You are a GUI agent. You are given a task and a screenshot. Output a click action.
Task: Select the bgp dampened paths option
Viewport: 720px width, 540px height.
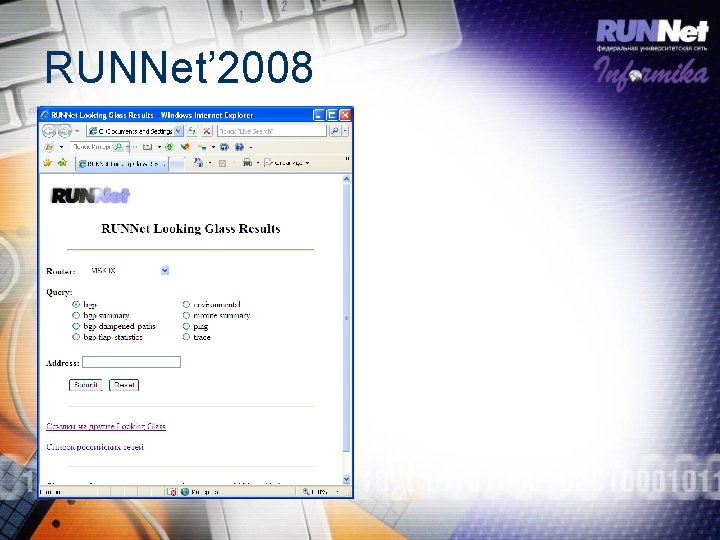tap(76, 326)
